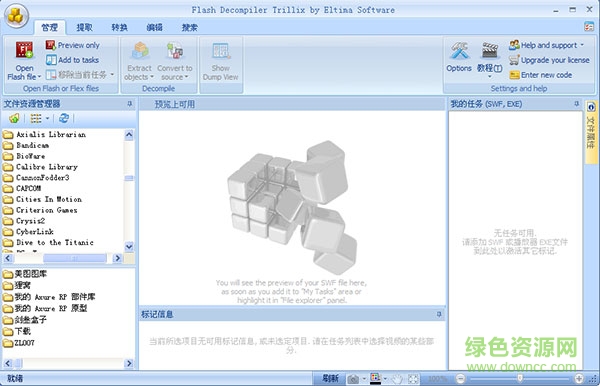The height and width of the screenshot is (386, 600).
Task: Select the Cities In Motion folder
Action: pos(49,199)
